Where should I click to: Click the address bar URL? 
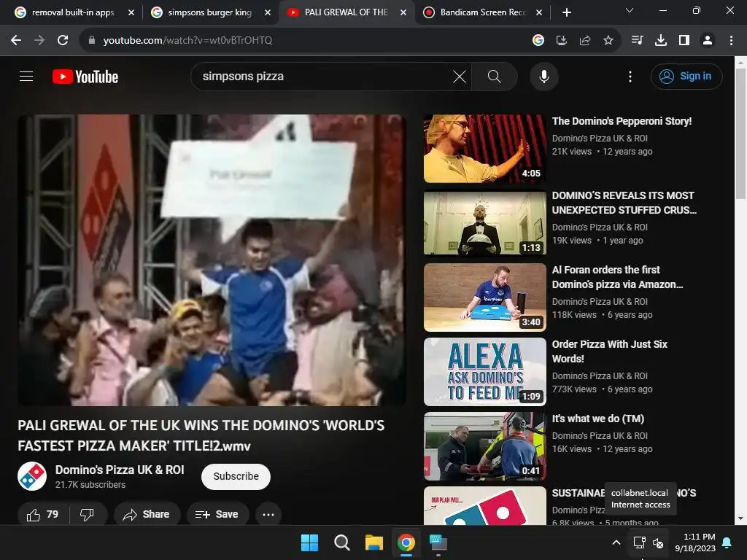[187, 41]
